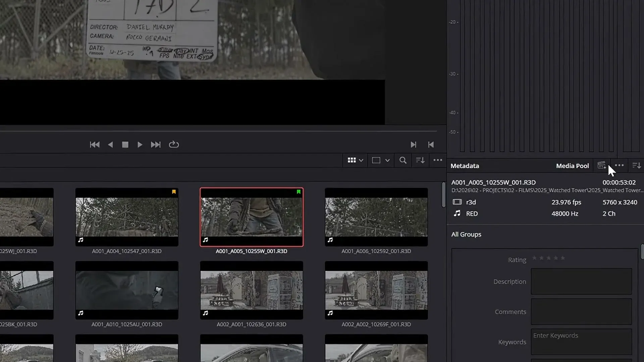Click the clip file path text
The height and width of the screenshot is (362, 644).
pyautogui.click(x=547, y=190)
